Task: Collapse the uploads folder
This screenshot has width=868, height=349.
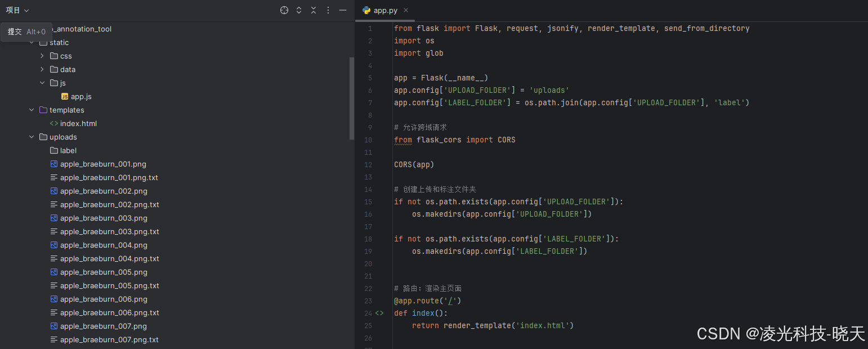Action: (32, 137)
